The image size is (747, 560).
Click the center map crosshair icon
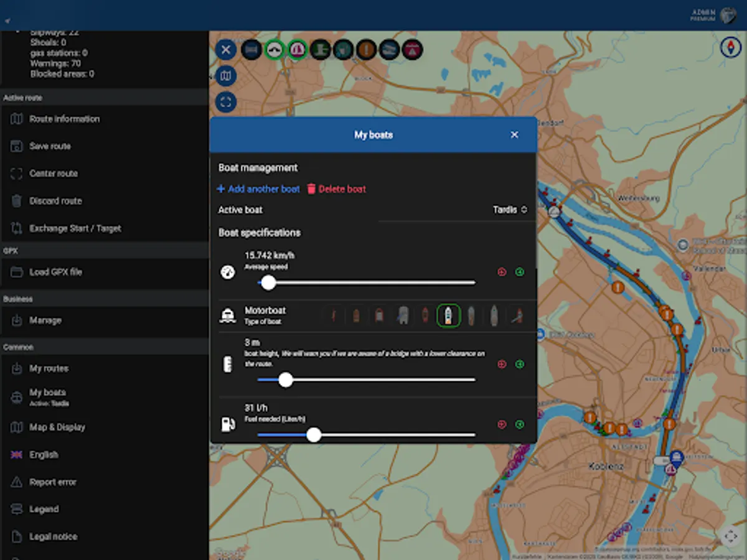click(226, 102)
